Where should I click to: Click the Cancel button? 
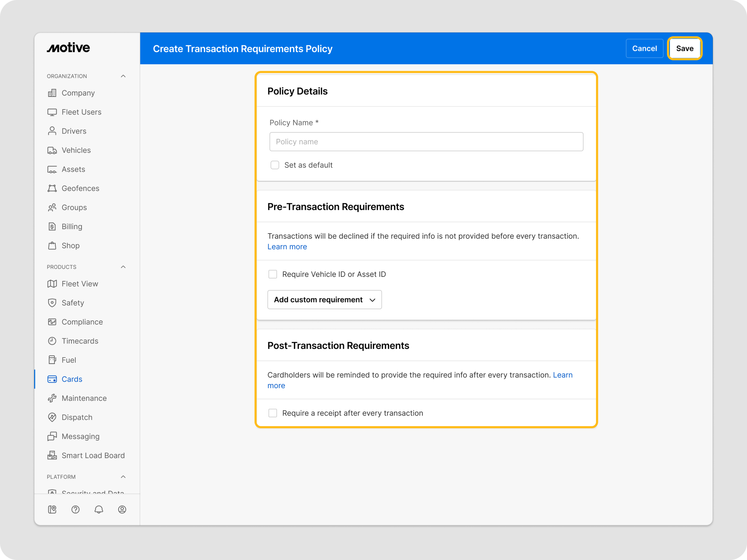click(644, 49)
